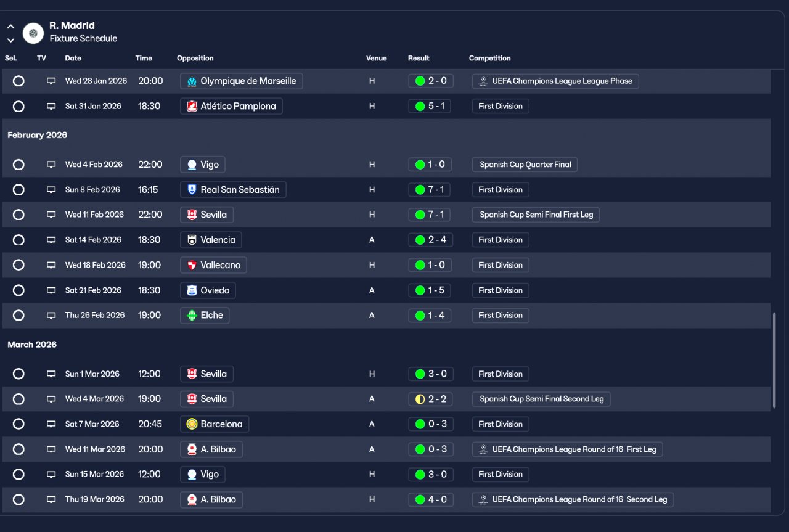Select the Wed 4 Feb Vigo fixture radio
Viewport: 789px width, 532px height.
[x=18, y=165]
